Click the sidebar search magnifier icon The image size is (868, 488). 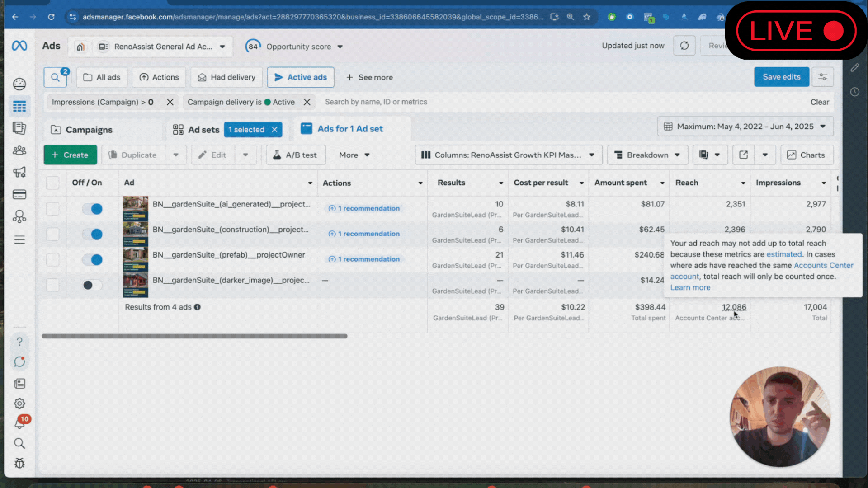pos(19,443)
